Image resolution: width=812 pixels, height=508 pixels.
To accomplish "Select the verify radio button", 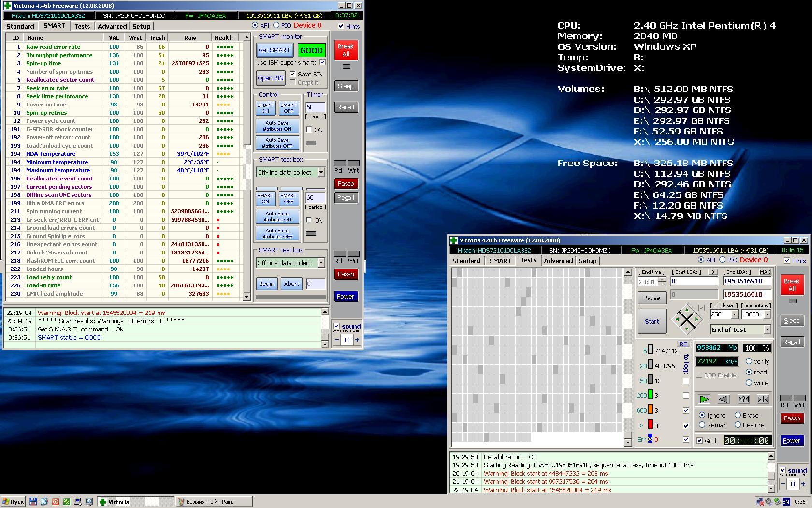I will 749,361.
